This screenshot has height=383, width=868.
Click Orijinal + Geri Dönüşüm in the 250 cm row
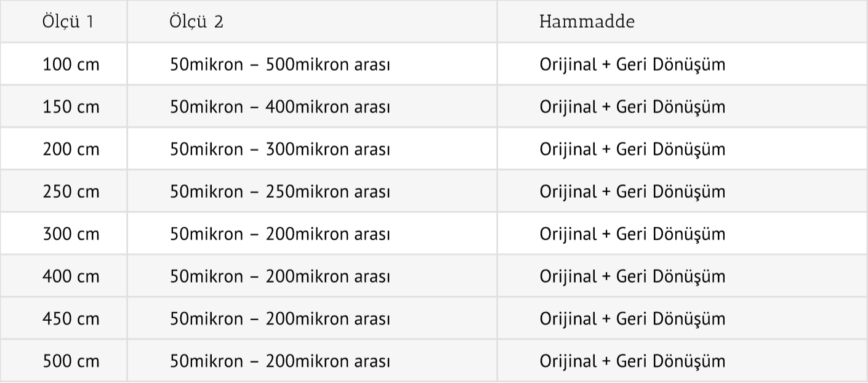coord(632,191)
